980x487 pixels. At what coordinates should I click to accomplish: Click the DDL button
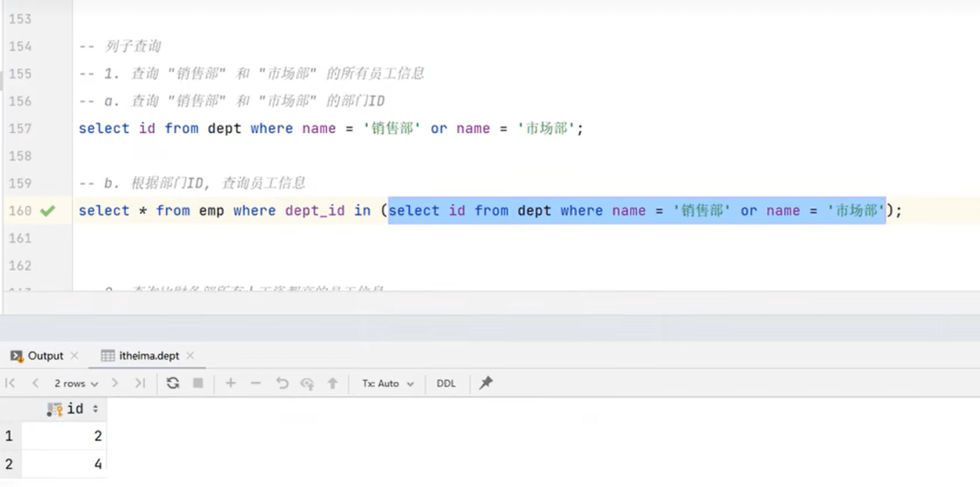click(x=446, y=384)
